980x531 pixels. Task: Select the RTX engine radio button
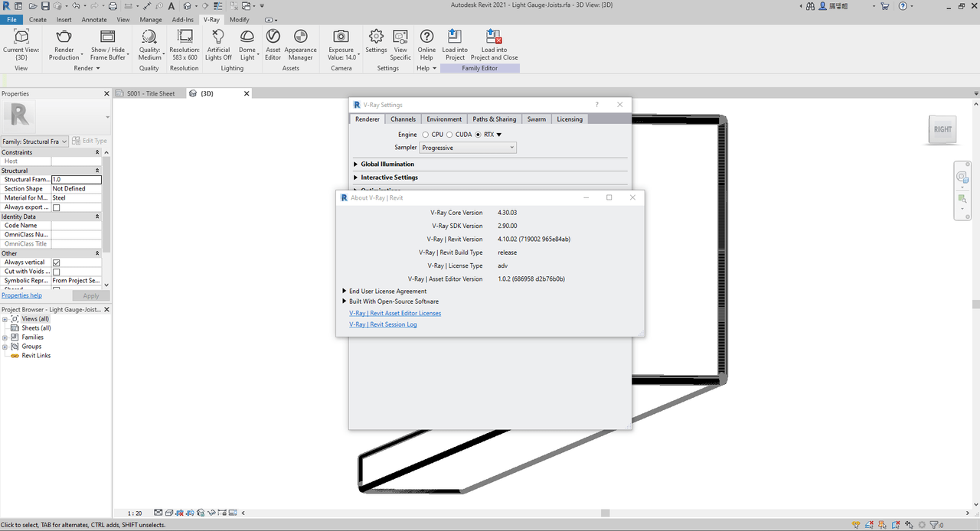coord(479,135)
